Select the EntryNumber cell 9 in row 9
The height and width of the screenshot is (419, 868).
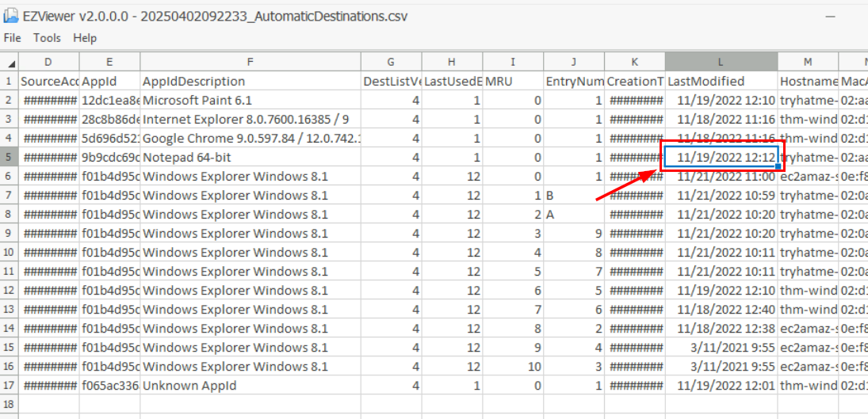pos(574,234)
